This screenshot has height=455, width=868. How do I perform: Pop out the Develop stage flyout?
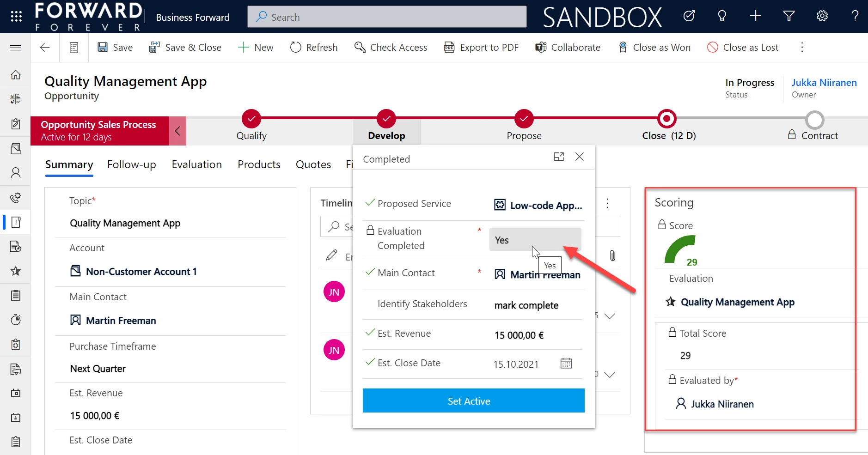[x=559, y=157]
